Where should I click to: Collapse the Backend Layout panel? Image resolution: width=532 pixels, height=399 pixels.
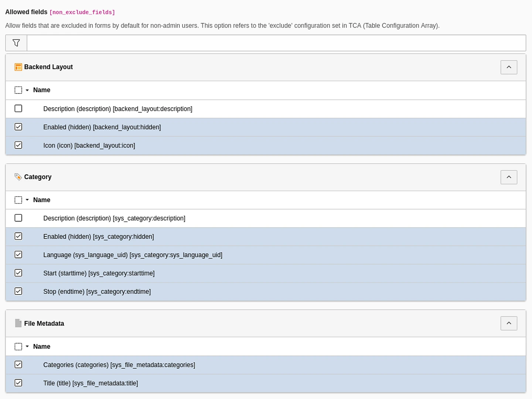[x=509, y=67]
